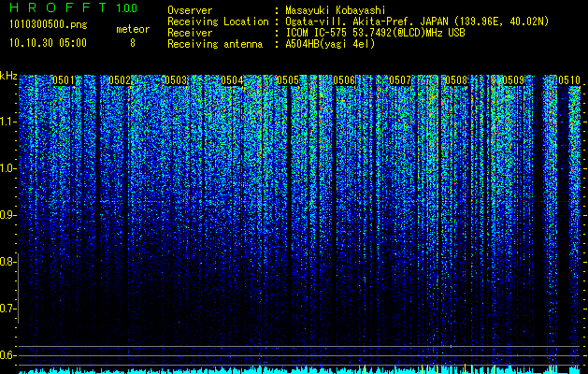This screenshot has width=588, height=374.
Task: Click the date 10.10.30 05:00
Action: (48, 42)
